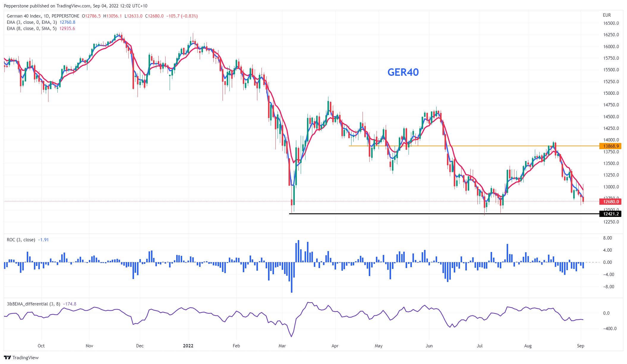Click the EMA 3 value 12760.8
The image size is (627, 364).
click(67, 22)
